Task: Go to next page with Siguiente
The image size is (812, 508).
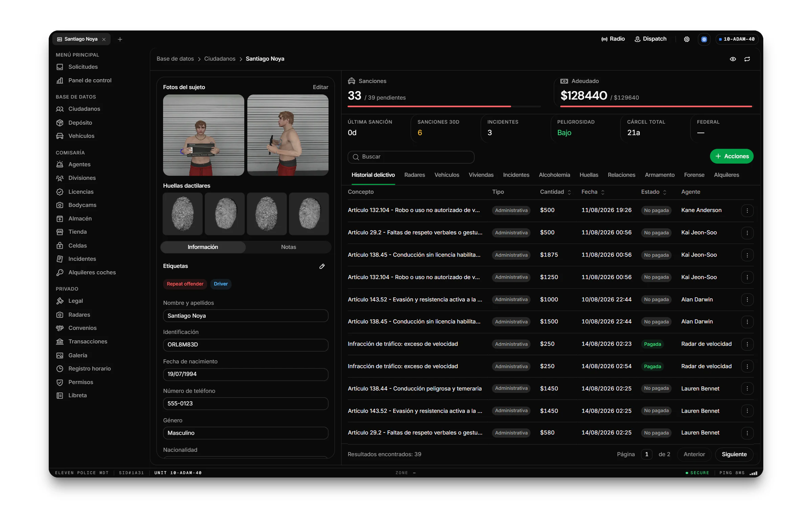Action: [x=734, y=454]
